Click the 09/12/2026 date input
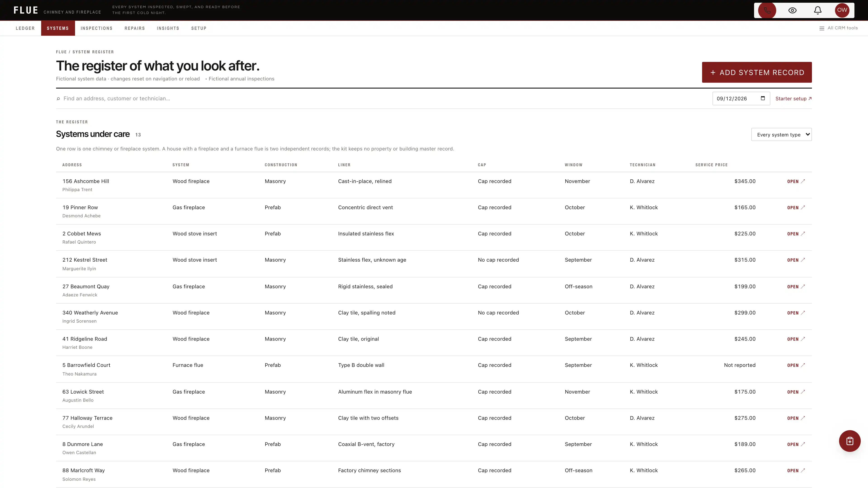 pos(741,98)
